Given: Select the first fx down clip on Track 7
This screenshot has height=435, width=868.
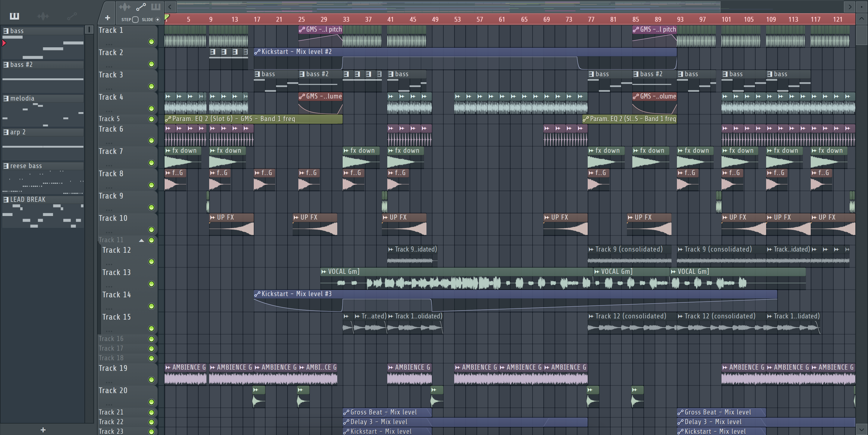Looking at the screenshot, I should click(x=183, y=157).
